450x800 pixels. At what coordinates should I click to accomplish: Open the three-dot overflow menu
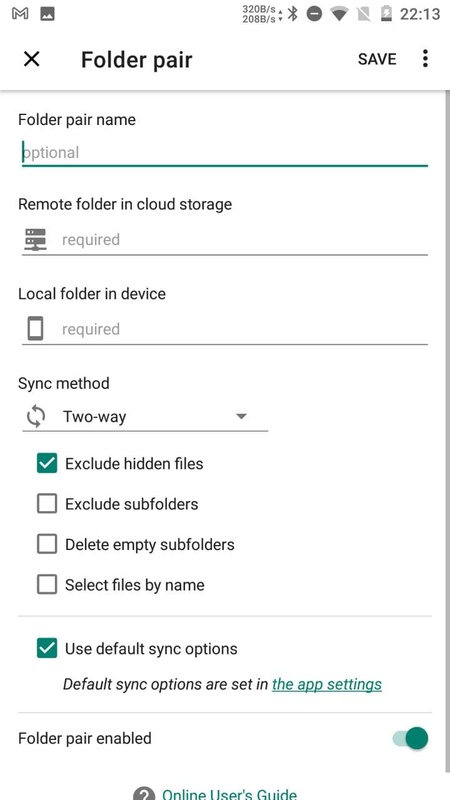tap(425, 59)
